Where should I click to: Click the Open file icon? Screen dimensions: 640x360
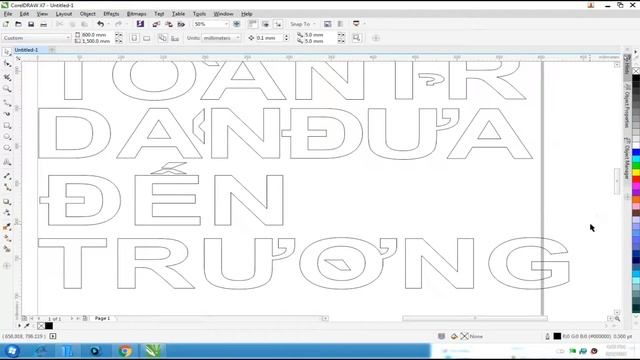(x=18, y=24)
